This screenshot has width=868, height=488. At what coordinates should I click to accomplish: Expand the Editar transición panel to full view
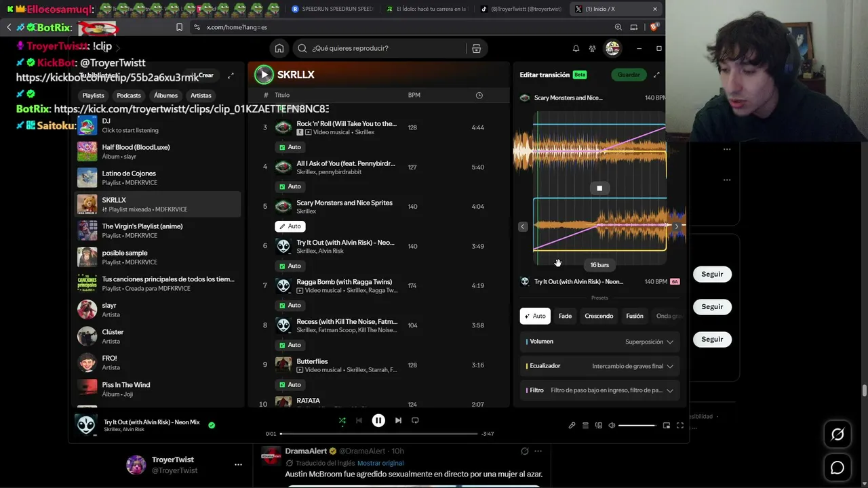coord(656,75)
